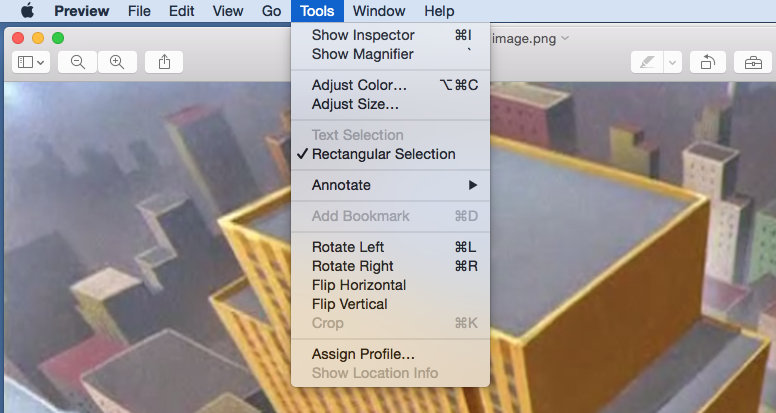Click the image.png title dropdown chevron
Image resolution: width=776 pixels, height=413 pixels.
[566, 38]
